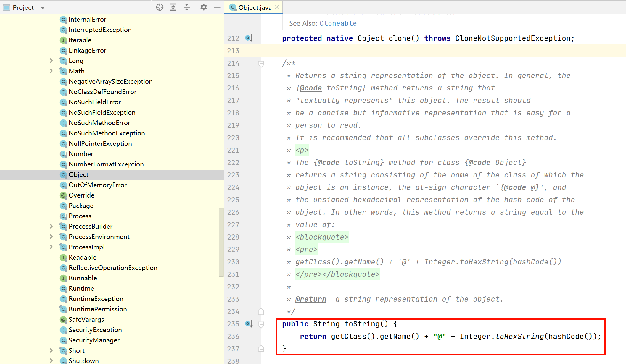The height and width of the screenshot is (364, 626).
Task: Open the Project panel settings gear
Action: [203, 7]
